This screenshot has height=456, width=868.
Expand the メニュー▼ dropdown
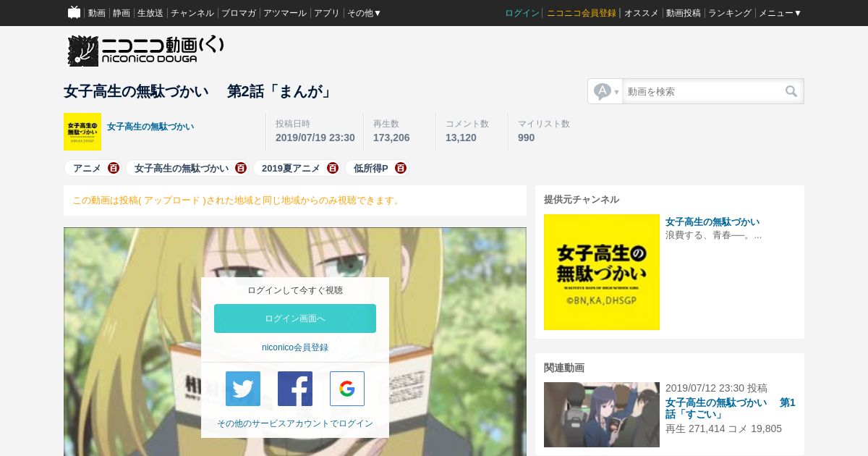pyautogui.click(x=780, y=13)
